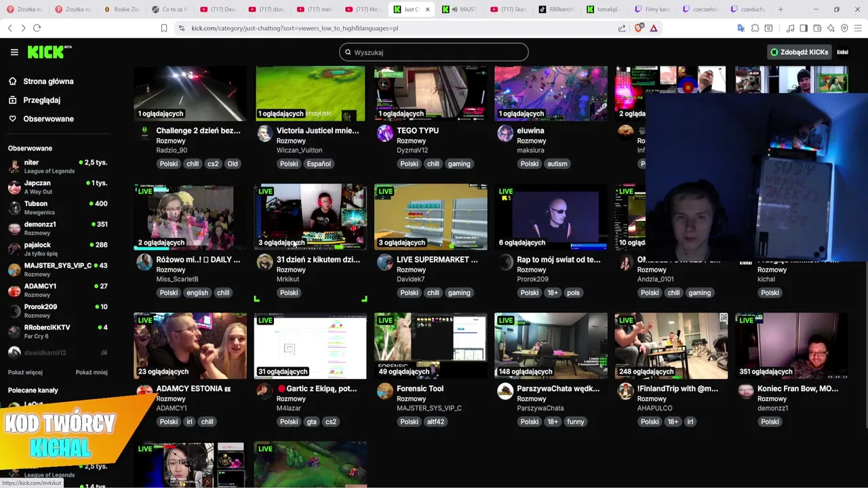
Task: Open the Brave Wallet icon
Action: coord(817,28)
